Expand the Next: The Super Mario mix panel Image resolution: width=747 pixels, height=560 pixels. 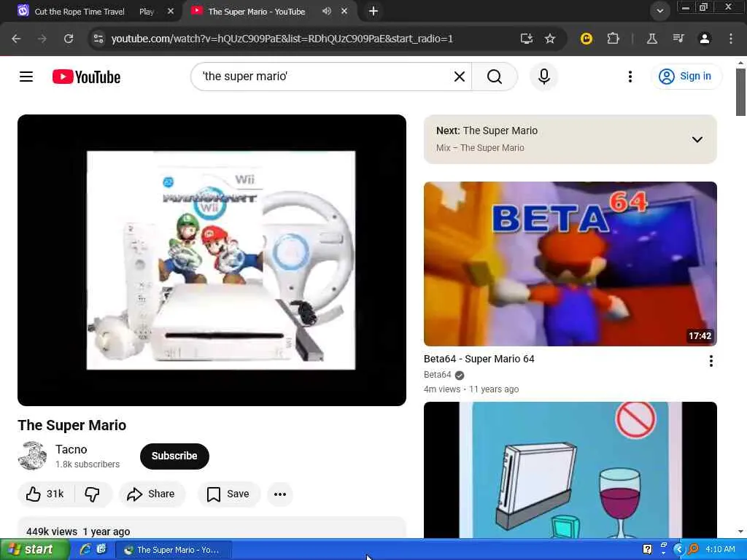click(x=697, y=139)
